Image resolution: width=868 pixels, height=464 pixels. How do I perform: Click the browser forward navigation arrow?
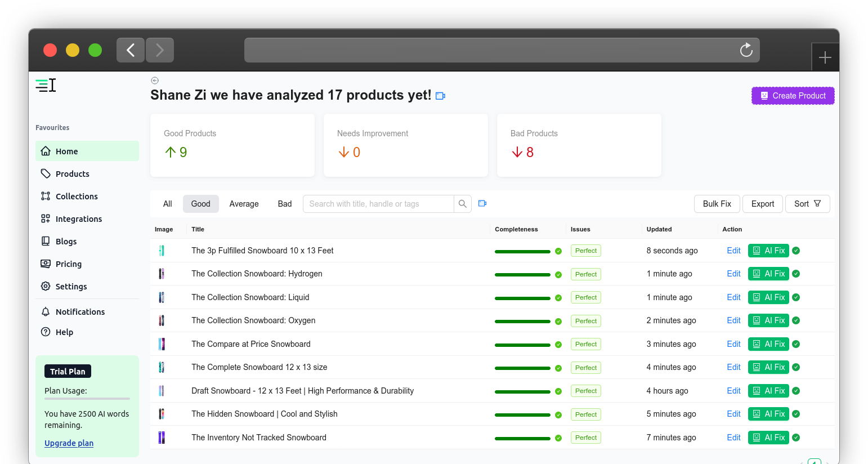click(x=160, y=50)
